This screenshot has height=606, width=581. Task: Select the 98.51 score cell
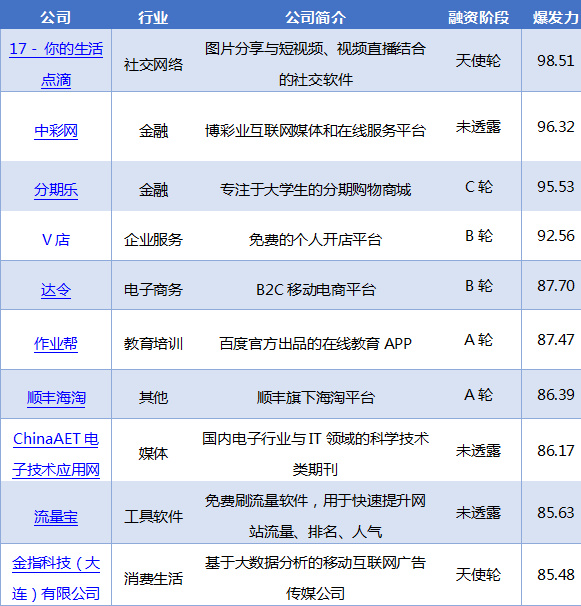pos(555,61)
